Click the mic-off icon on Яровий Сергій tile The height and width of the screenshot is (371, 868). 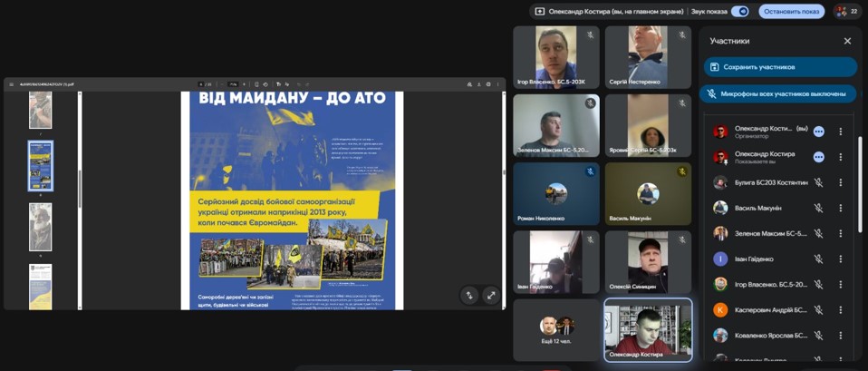pos(682,103)
